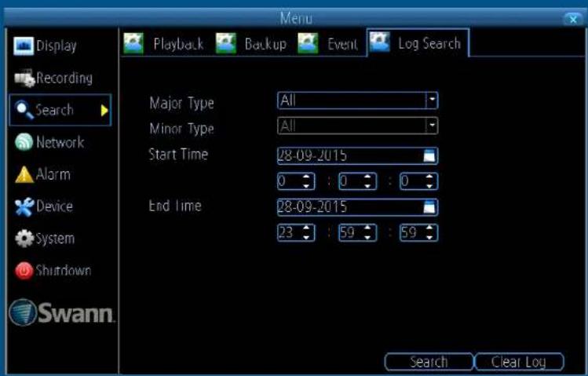Open the System gear icon
The width and height of the screenshot is (588, 376).
pos(24,239)
